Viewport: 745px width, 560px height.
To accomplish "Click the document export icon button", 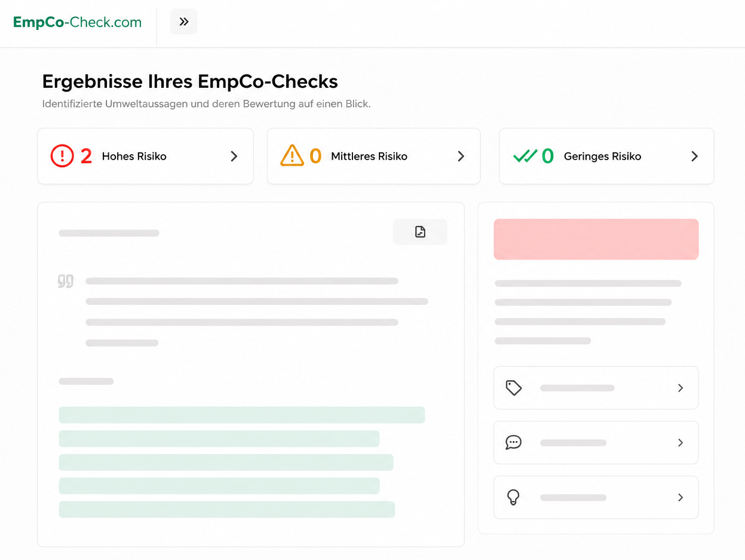I will tap(420, 232).
